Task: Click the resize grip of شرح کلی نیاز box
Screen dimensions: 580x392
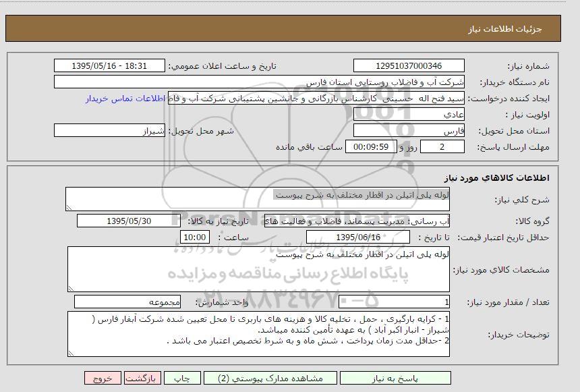Action: point(69,208)
